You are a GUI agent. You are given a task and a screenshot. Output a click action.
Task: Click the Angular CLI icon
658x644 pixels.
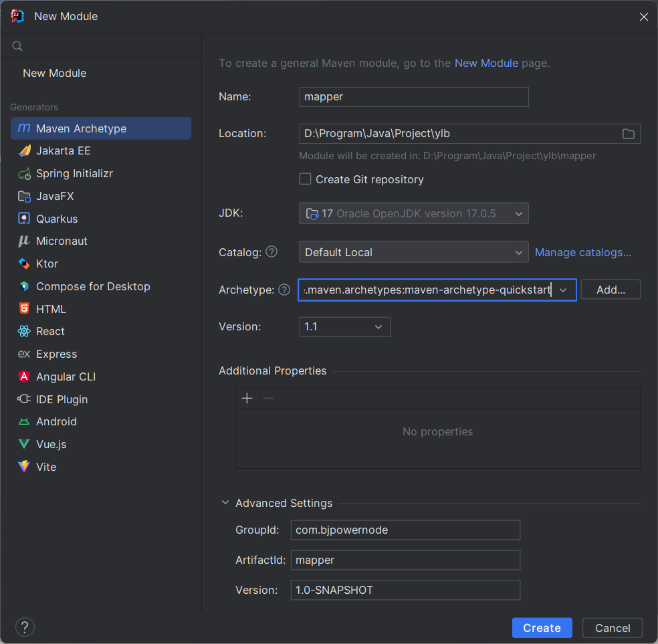pyautogui.click(x=24, y=377)
